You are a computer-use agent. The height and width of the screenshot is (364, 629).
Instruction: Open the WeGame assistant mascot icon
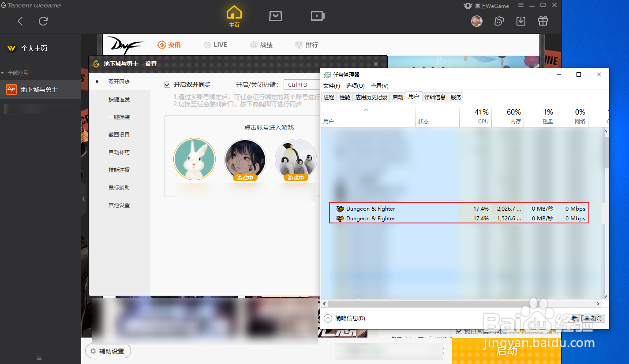click(499, 21)
